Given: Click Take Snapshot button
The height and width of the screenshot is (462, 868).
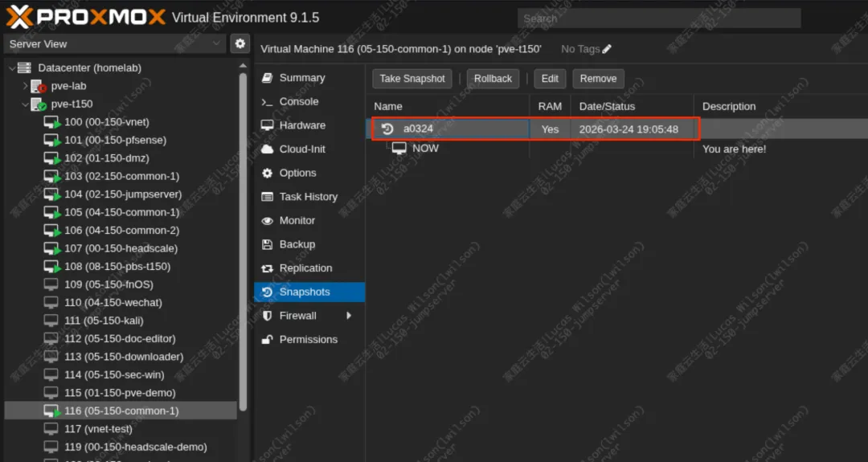Looking at the screenshot, I should [x=411, y=79].
